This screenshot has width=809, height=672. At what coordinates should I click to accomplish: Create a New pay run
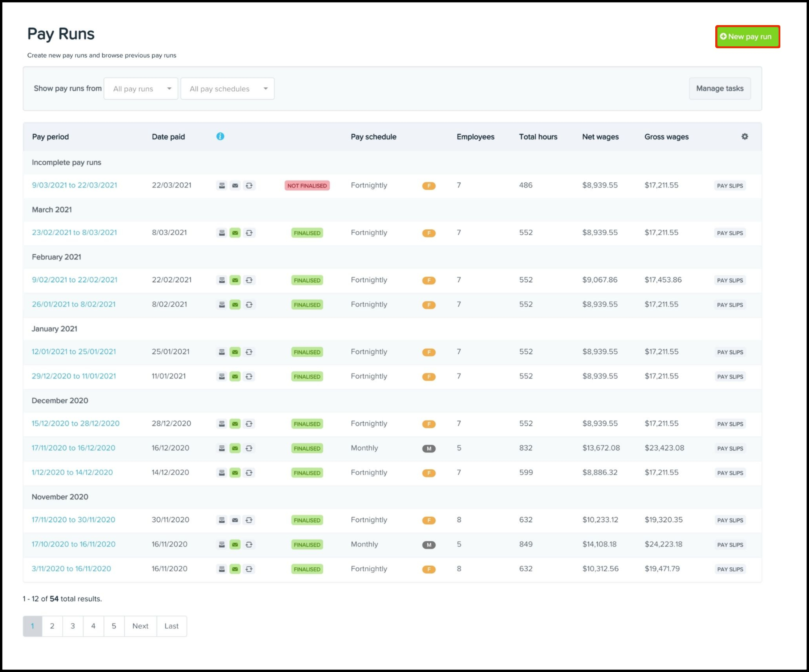coord(747,37)
